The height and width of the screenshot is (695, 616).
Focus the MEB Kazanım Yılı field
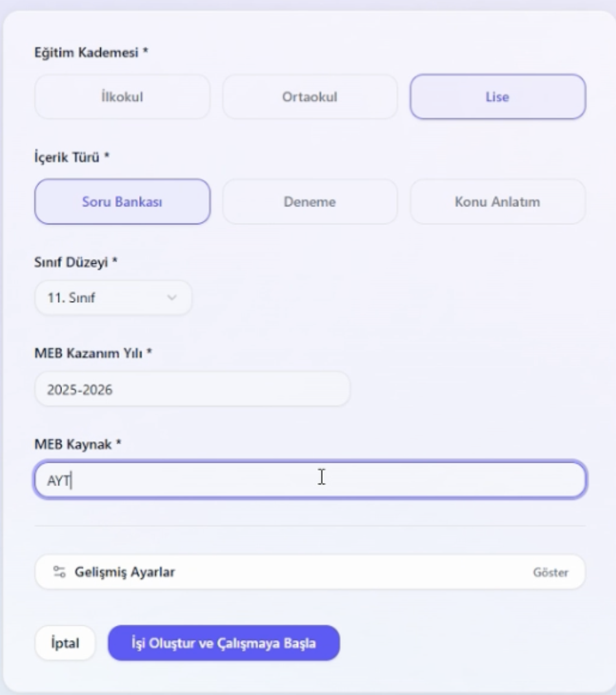(x=192, y=390)
